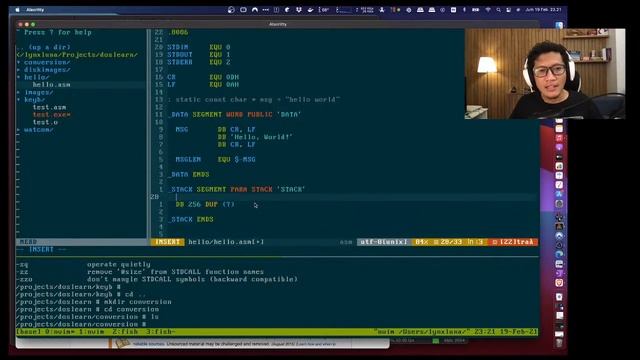Click the menu bar date and time
Image resolution: width=640 pixels, height=360 pixels.
543,10
